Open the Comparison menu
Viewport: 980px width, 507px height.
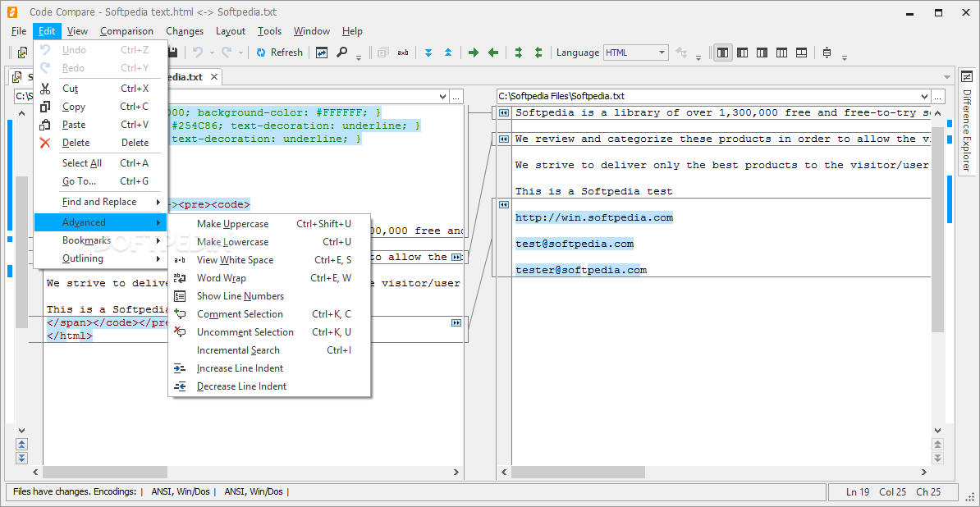(127, 31)
